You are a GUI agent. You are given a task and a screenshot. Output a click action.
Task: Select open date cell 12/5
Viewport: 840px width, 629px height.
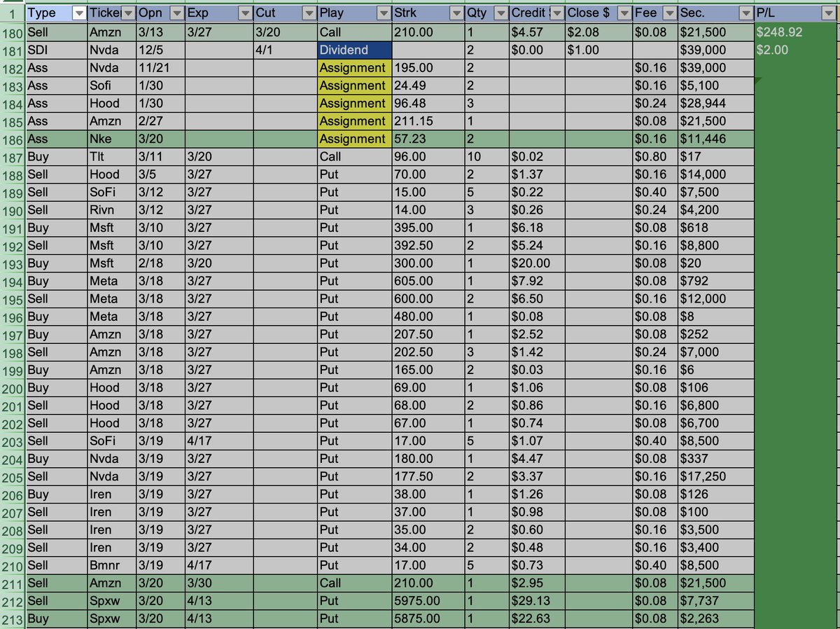(160, 50)
